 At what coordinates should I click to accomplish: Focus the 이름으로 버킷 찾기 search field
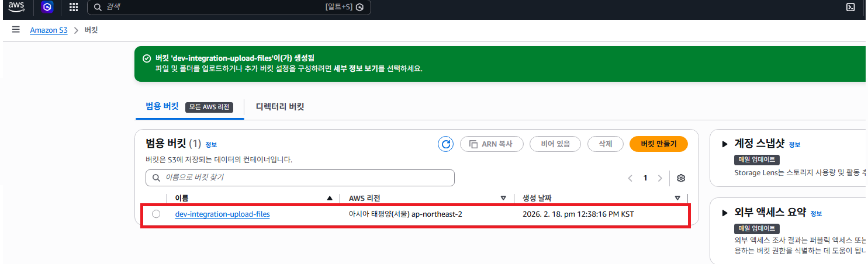tap(300, 178)
